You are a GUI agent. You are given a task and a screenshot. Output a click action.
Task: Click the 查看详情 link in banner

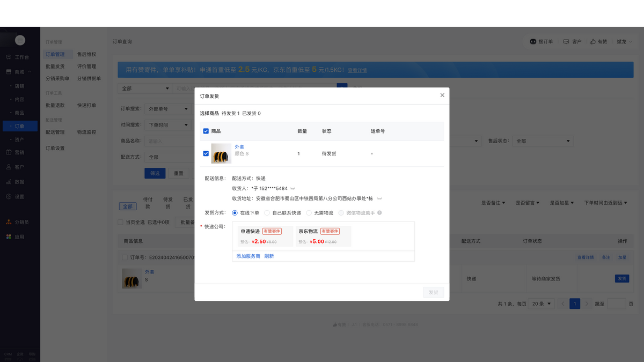click(x=357, y=70)
